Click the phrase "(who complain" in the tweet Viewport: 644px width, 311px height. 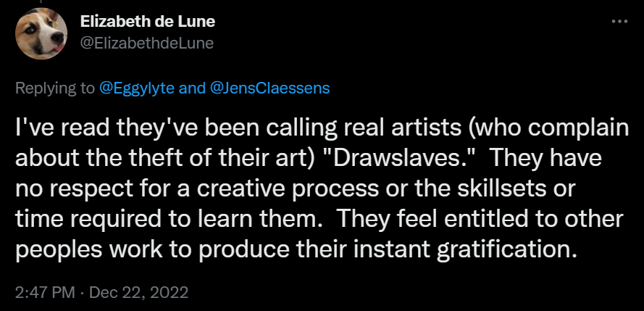[547, 129]
